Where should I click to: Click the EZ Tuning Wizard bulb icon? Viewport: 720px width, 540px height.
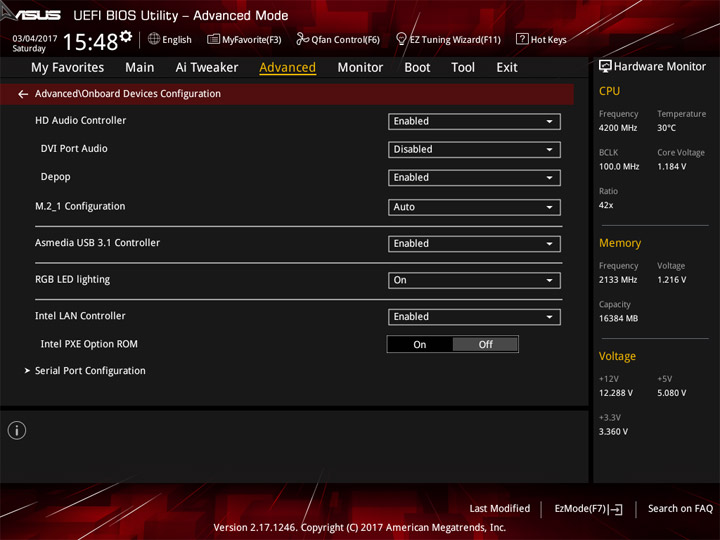click(401, 39)
